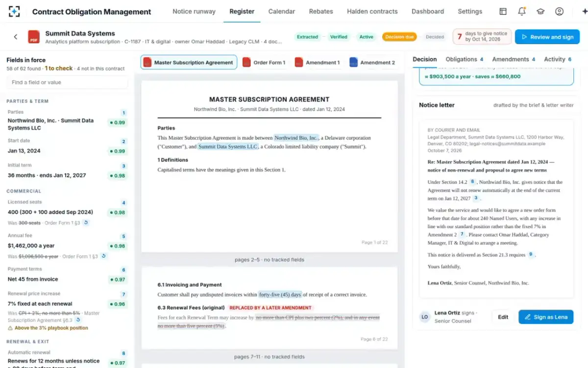Click highlighted 'Summit Data Systems LLC' in agreement

(228, 147)
